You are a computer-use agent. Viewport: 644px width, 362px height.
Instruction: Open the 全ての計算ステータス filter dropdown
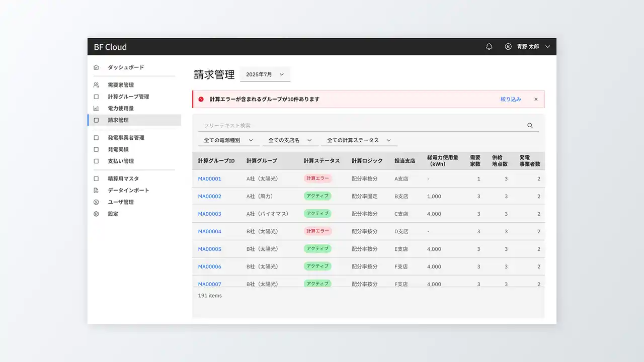tap(359, 140)
